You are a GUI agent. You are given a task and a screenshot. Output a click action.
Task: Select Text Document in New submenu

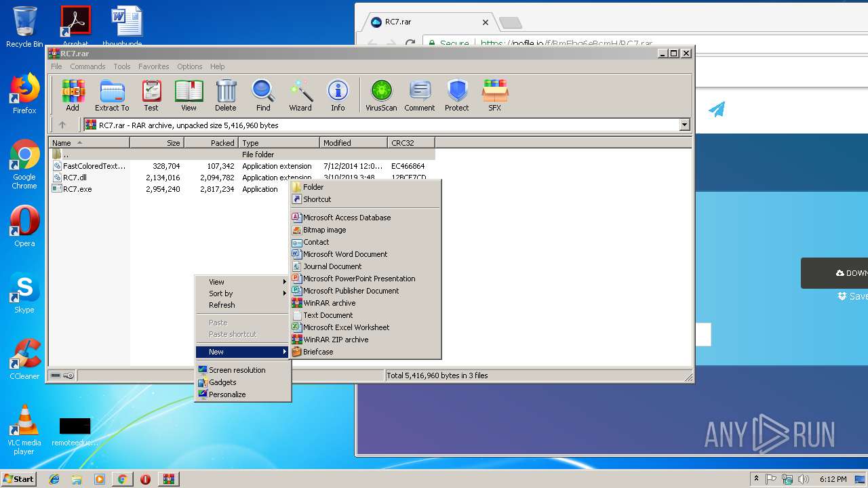366,315
